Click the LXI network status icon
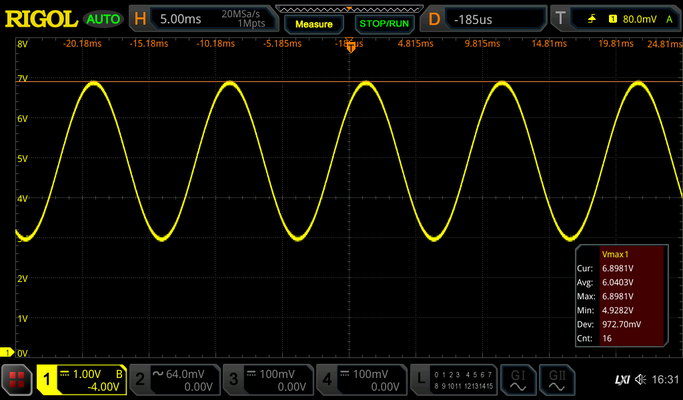The image size is (683, 400). click(622, 380)
